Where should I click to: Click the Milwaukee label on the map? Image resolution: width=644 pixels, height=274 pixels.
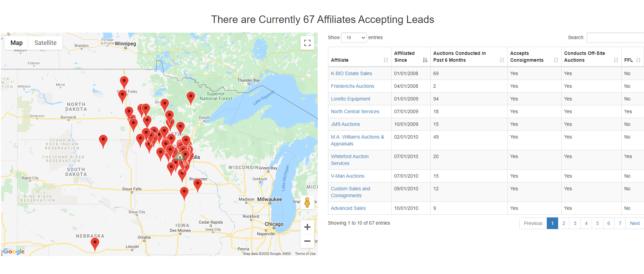pyautogui.click(x=270, y=199)
